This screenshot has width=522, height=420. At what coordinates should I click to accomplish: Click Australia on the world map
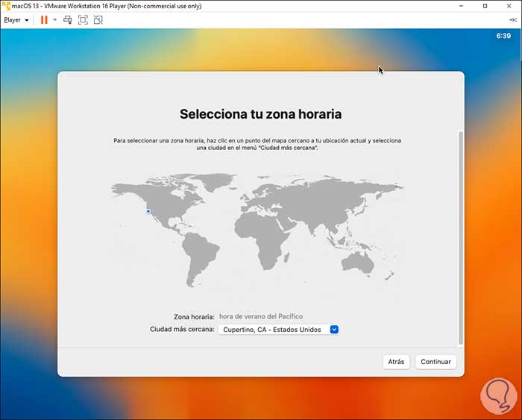click(x=358, y=263)
